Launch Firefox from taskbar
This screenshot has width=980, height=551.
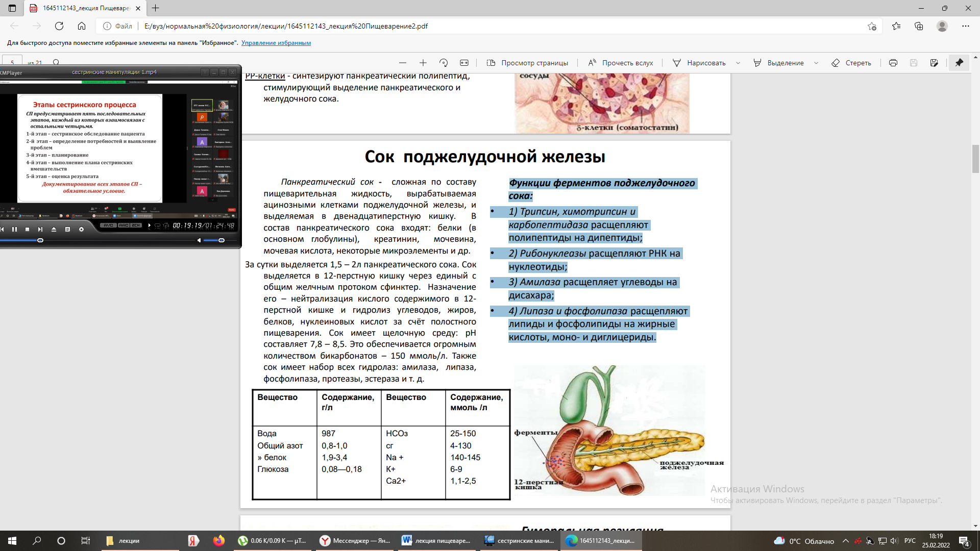219,541
